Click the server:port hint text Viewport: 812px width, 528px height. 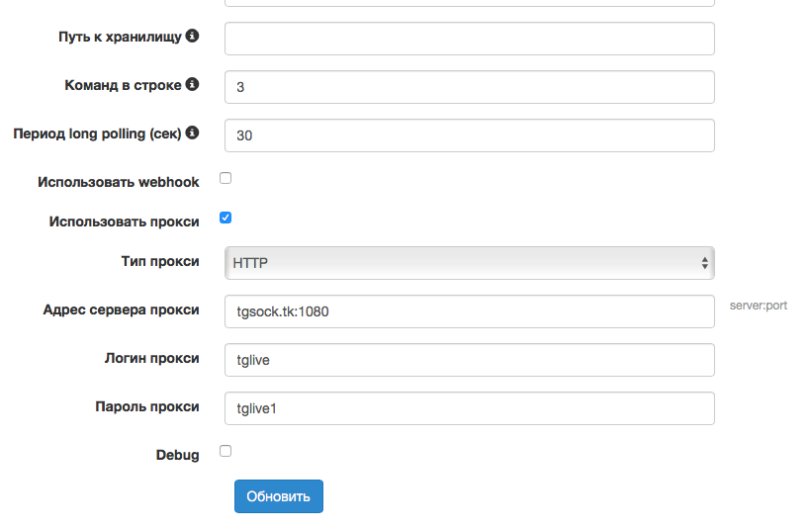click(x=758, y=306)
